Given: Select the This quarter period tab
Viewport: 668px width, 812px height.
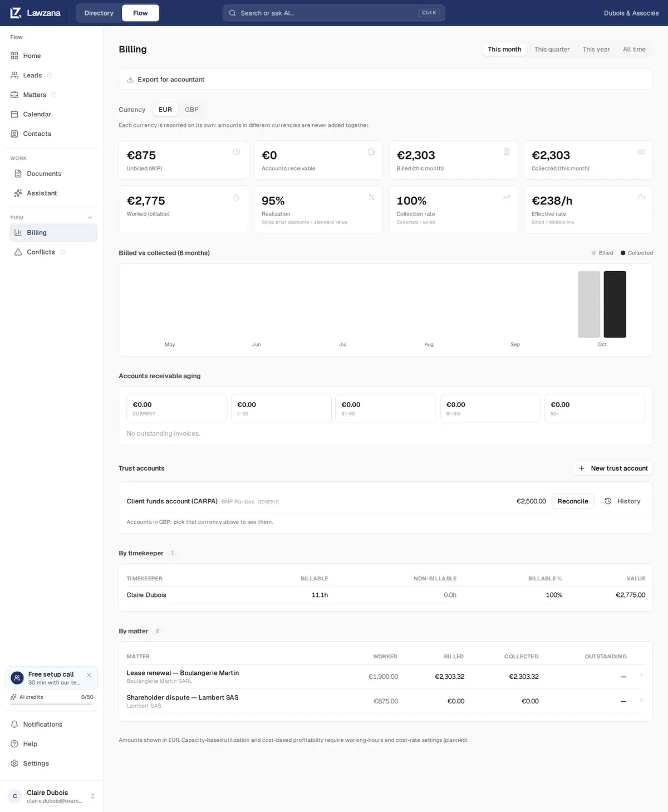Looking at the screenshot, I should click(552, 50).
